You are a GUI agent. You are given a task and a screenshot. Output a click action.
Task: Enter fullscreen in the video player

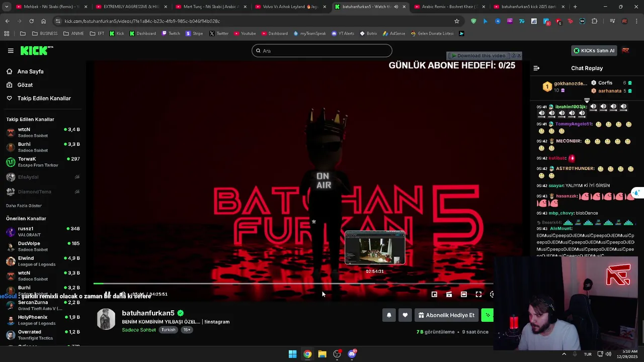coord(478,295)
